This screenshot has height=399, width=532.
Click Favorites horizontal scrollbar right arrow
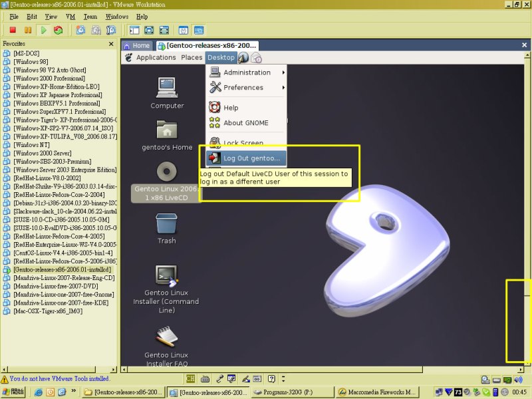click(x=113, y=370)
